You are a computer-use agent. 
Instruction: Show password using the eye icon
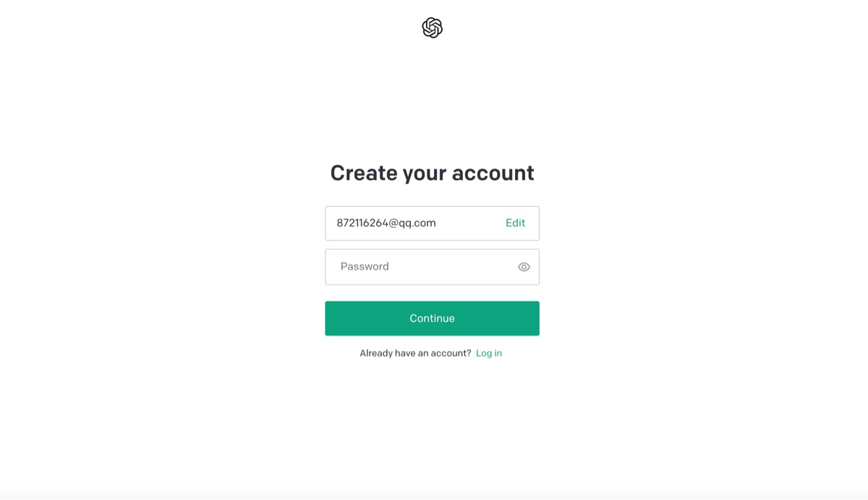click(524, 267)
